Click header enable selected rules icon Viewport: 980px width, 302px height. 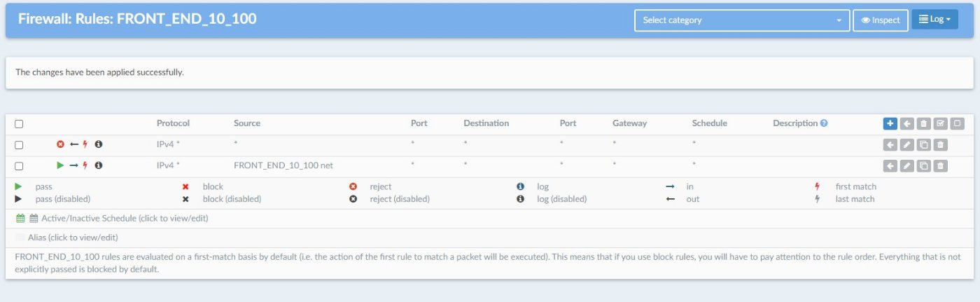tap(941, 123)
